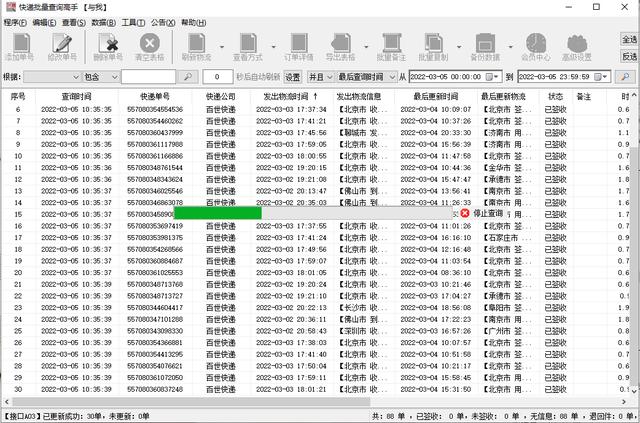Sort by the 快递公司 column header

pyautogui.click(x=220, y=96)
